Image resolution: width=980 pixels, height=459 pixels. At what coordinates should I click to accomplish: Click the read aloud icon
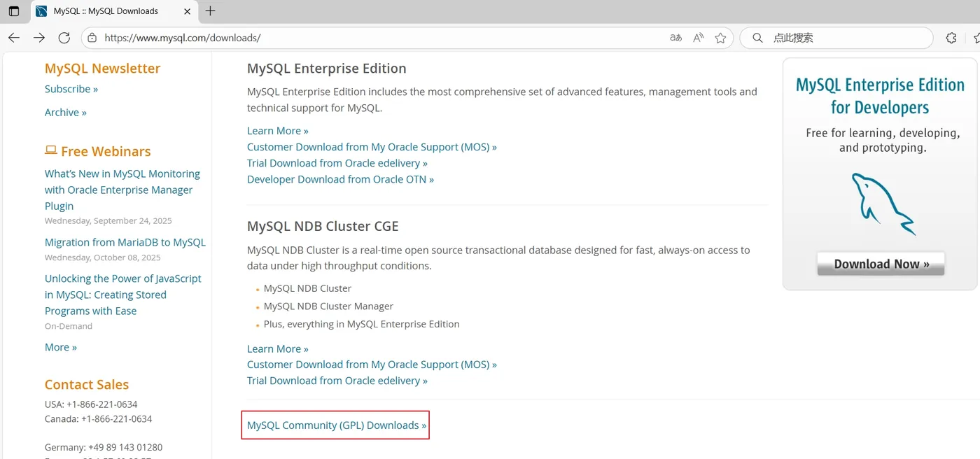coord(698,38)
